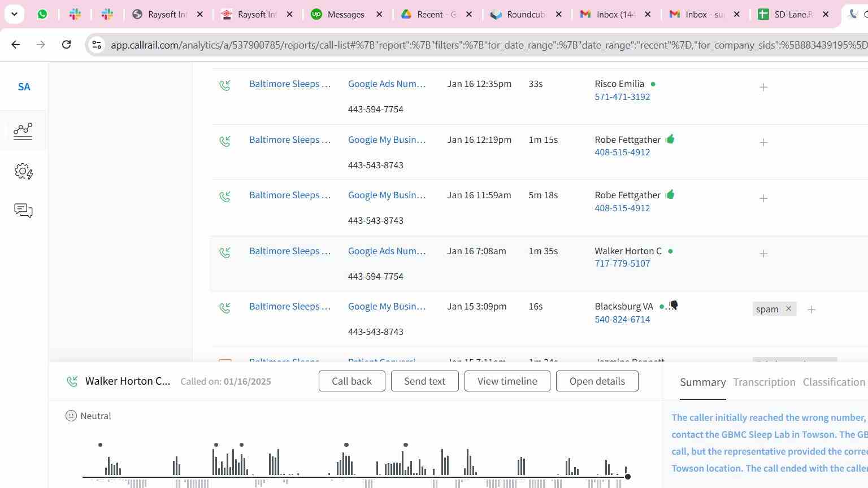The width and height of the screenshot is (868, 488).
Task: Reload the page with browser refresh button
Action: pyautogui.click(x=66, y=45)
